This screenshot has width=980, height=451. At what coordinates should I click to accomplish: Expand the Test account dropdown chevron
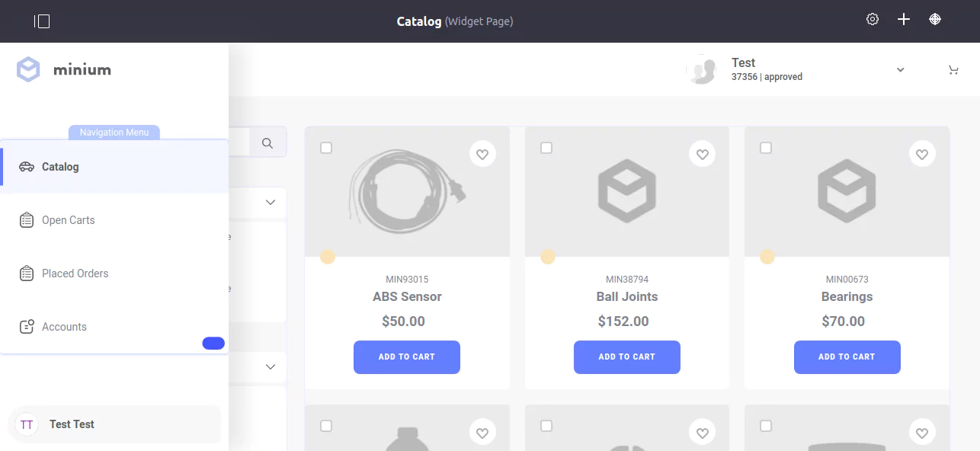pos(900,70)
